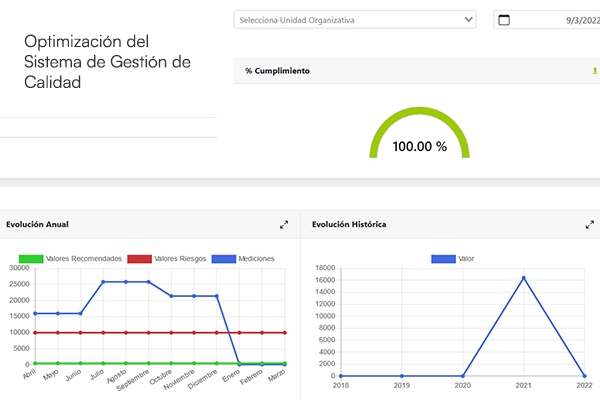600x400 pixels.
Task: Toggle the Valores Riesgos red legend swatch
Action: [139, 259]
